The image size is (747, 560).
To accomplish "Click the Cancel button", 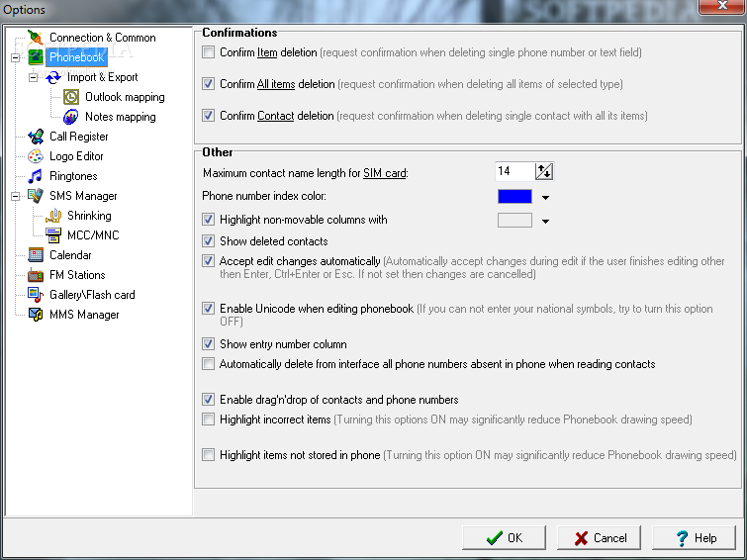I will 600,538.
